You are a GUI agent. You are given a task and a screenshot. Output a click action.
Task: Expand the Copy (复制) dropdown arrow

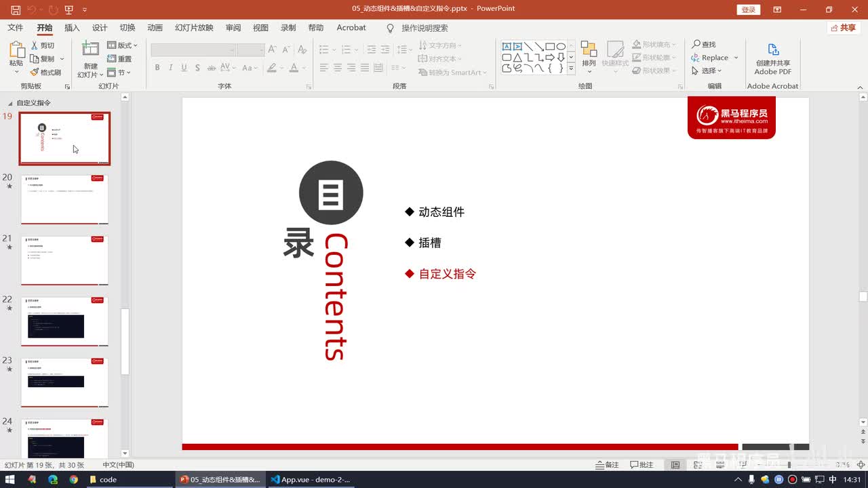pyautogui.click(x=62, y=59)
